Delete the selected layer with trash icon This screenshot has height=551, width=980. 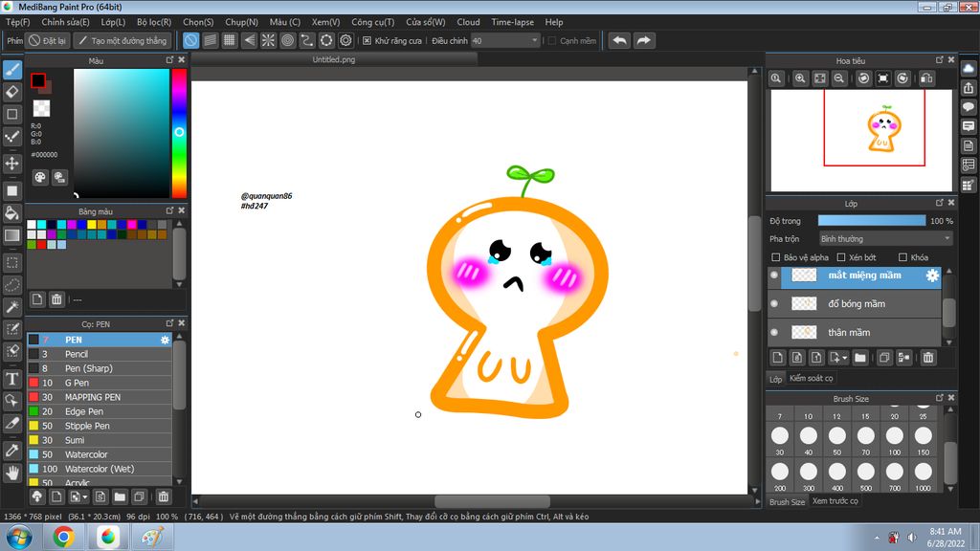(x=928, y=358)
